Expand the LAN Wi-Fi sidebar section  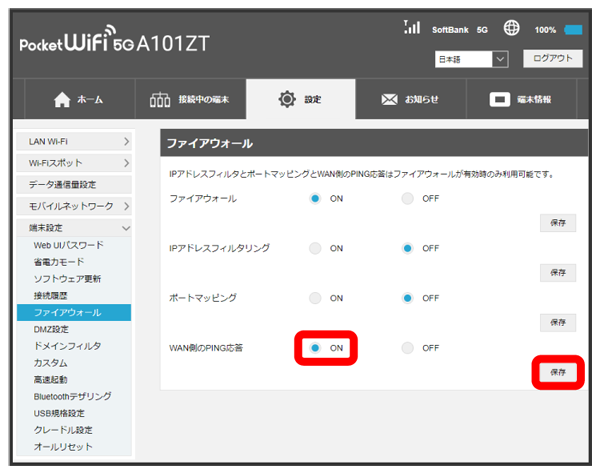[x=74, y=143]
